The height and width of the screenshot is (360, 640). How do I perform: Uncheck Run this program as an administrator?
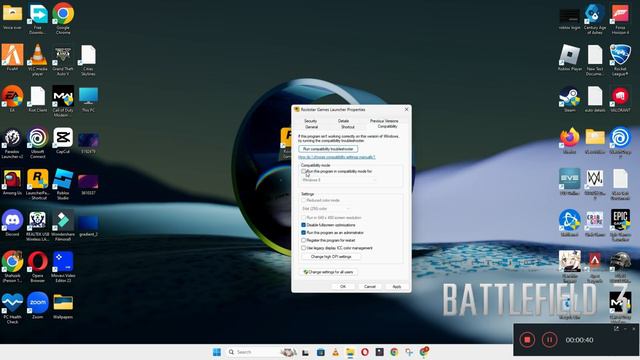point(303,233)
